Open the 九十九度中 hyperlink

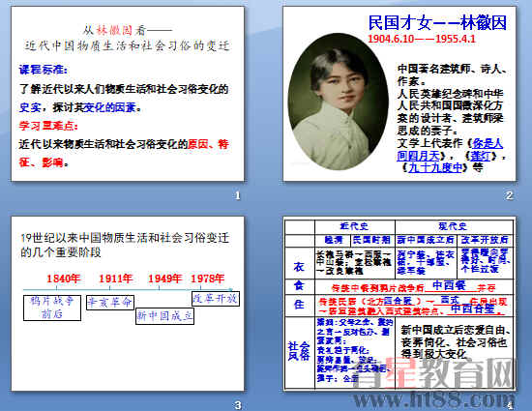click(x=435, y=167)
